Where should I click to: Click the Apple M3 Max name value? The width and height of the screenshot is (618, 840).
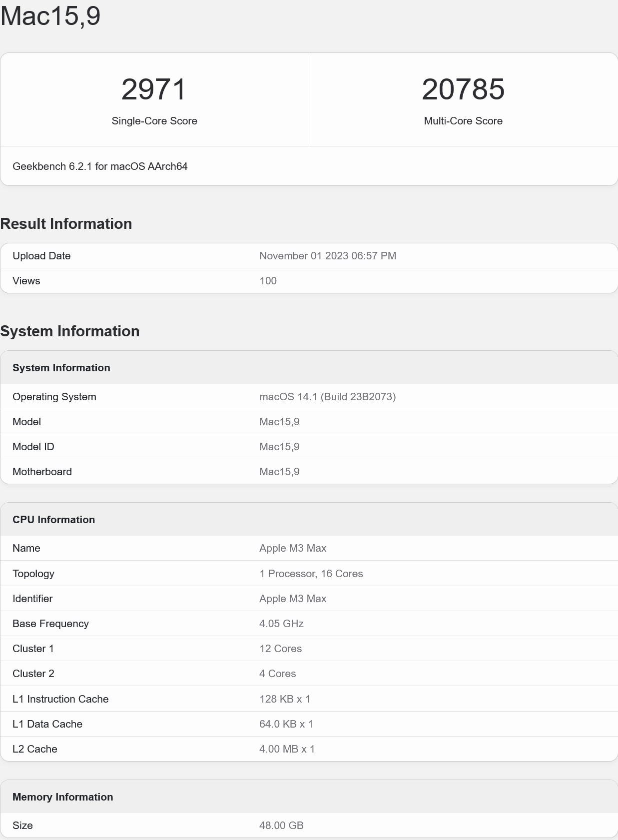292,548
